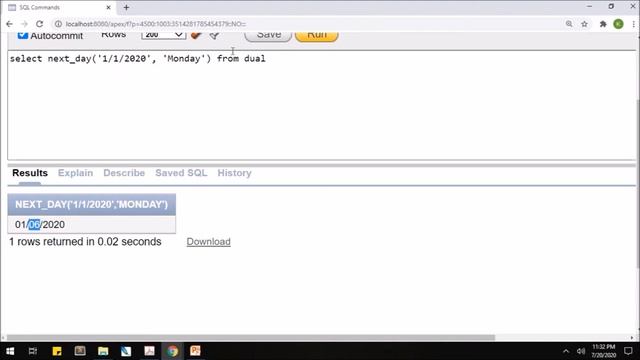The height and width of the screenshot is (360, 640).
Task: Open Task View on the taskbar
Action: pyautogui.click(x=33, y=351)
